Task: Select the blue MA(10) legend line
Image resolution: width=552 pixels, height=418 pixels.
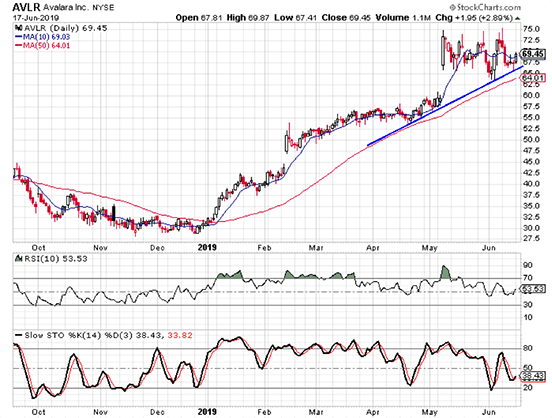Action: (x=18, y=37)
